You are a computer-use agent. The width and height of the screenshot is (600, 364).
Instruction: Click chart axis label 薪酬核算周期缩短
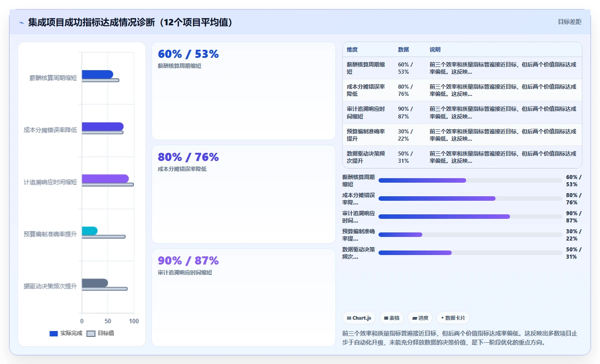[x=53, y=78]
